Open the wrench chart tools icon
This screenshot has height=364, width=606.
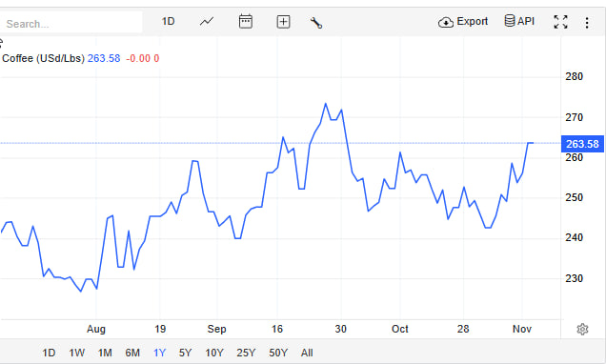(316, 23)
